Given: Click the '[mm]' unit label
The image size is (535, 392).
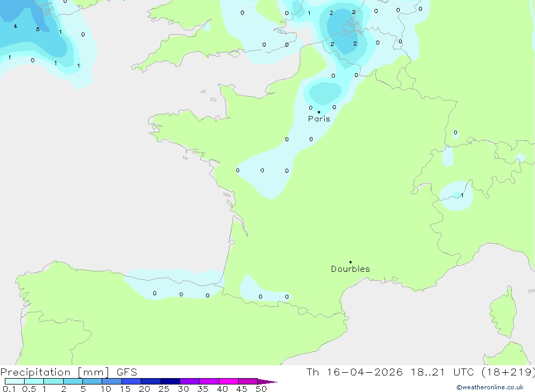Looking at the screenshot, I should 94,372.
